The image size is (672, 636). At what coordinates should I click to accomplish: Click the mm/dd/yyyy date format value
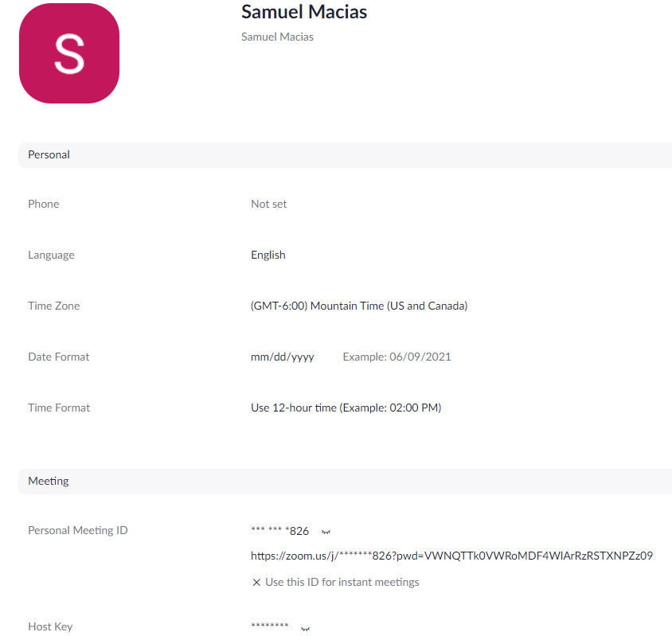pyautogui.click(x=283, y=357)
